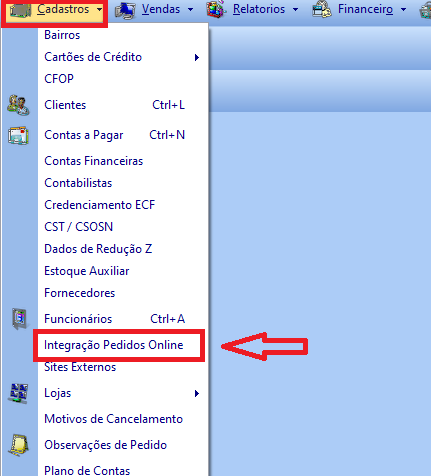The image size is (431, 476).
Task: Open the Vendas menu
Action: point(161,9)
